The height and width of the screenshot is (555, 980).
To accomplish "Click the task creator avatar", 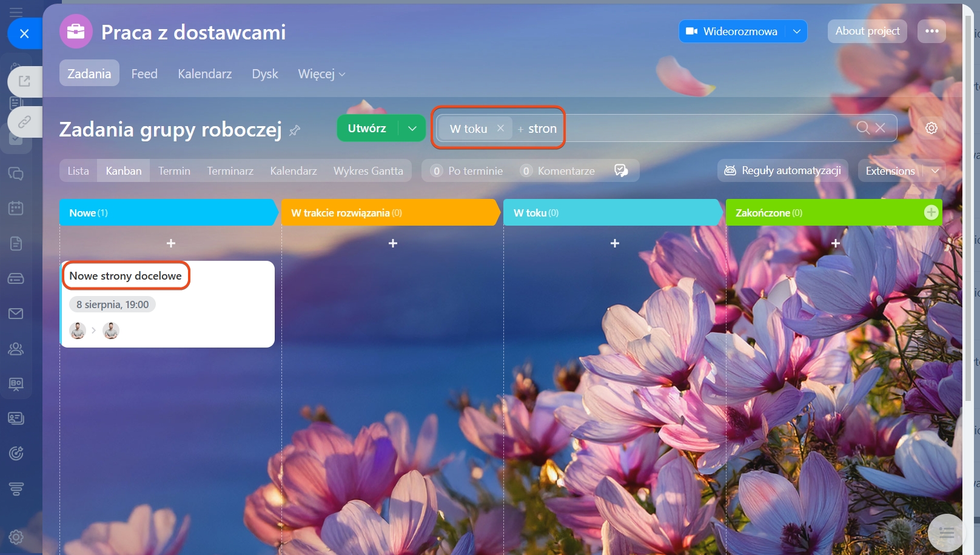I will pyautogui.click(x=78, y=331).
